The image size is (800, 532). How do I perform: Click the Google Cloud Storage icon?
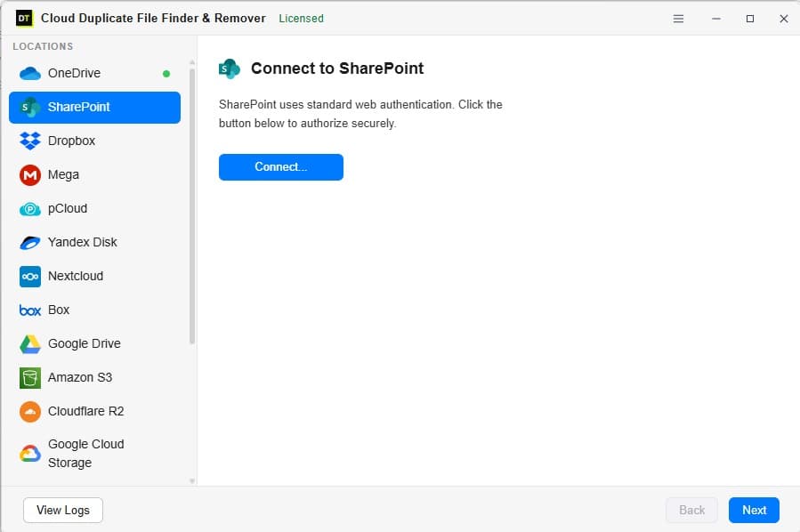click(x=30, y=454)
